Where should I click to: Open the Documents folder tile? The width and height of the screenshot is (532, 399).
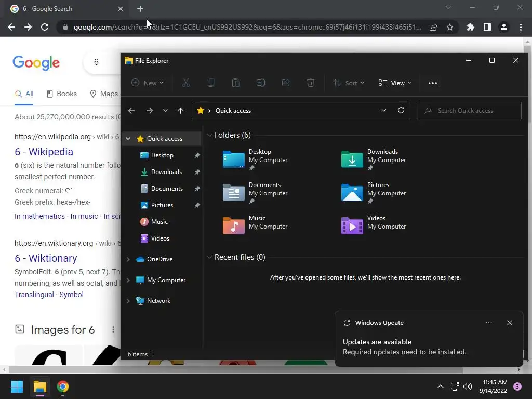tap(255, 193)
